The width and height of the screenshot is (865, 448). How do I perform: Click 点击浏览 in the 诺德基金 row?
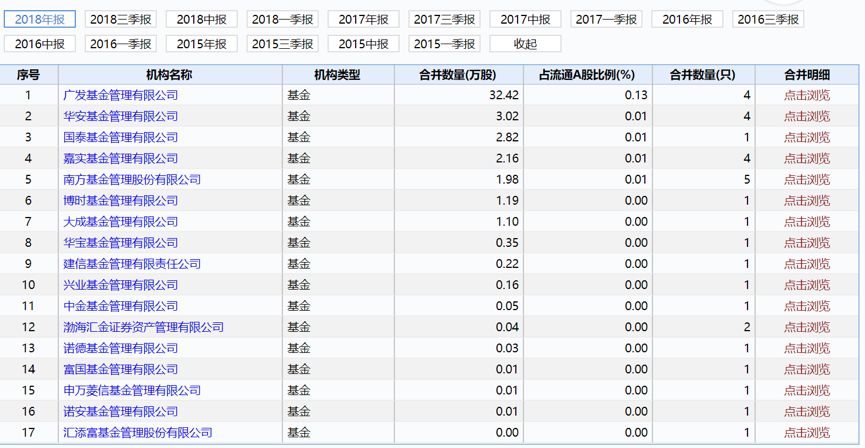point(807,348)
